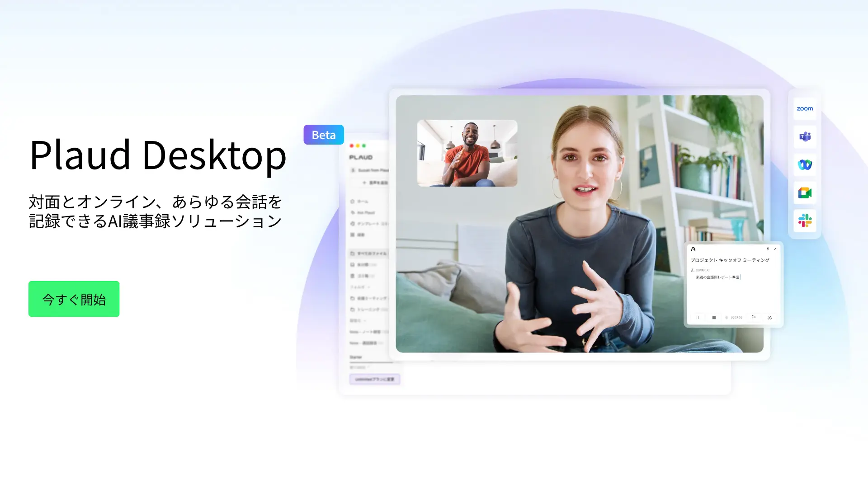Click the プロジェクト キックオフ ミーティング title
This screenshot has width=868, height=488.
[x=730, y=260]
